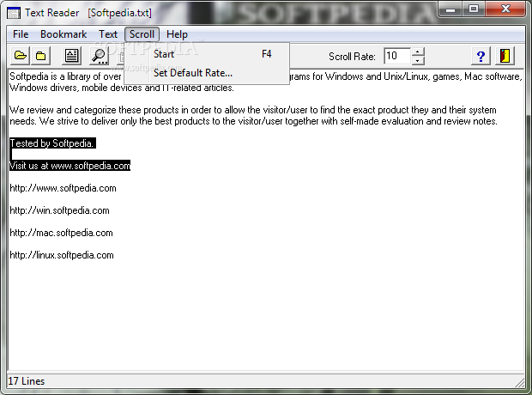Click the text page format icon
532x395 pixels.
(x=71, y=56)
